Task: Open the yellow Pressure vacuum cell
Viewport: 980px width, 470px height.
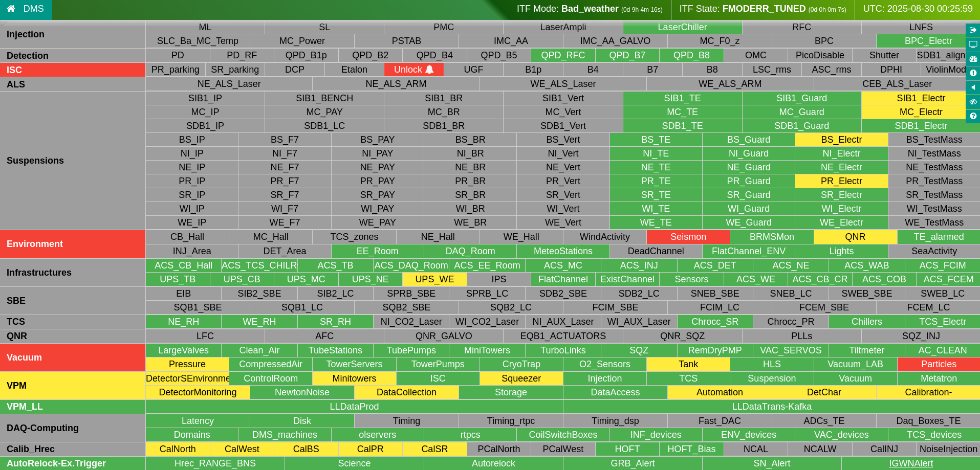Action: 187,364
